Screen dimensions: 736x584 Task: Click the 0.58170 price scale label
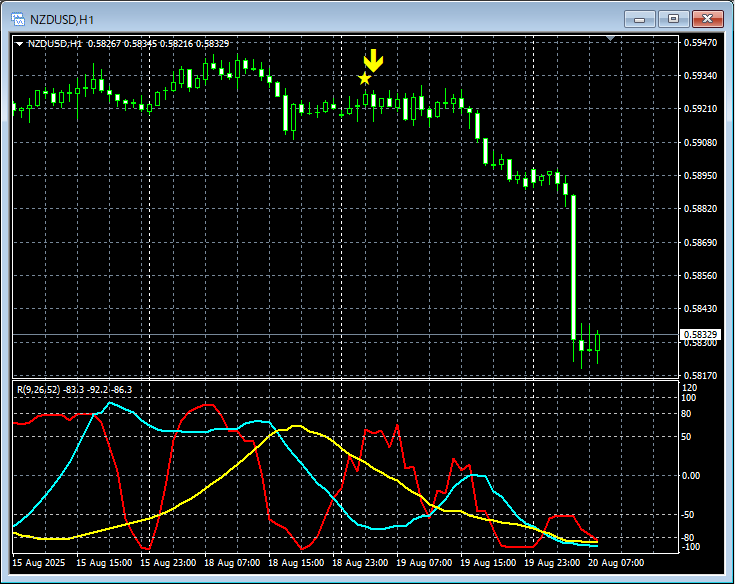700,376
